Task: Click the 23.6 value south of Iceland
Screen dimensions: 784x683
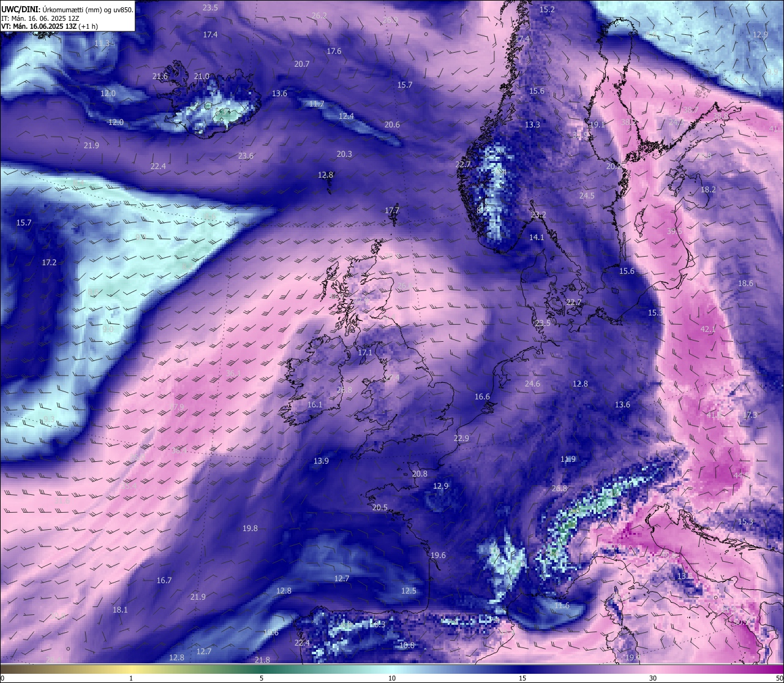Action: 246,156
